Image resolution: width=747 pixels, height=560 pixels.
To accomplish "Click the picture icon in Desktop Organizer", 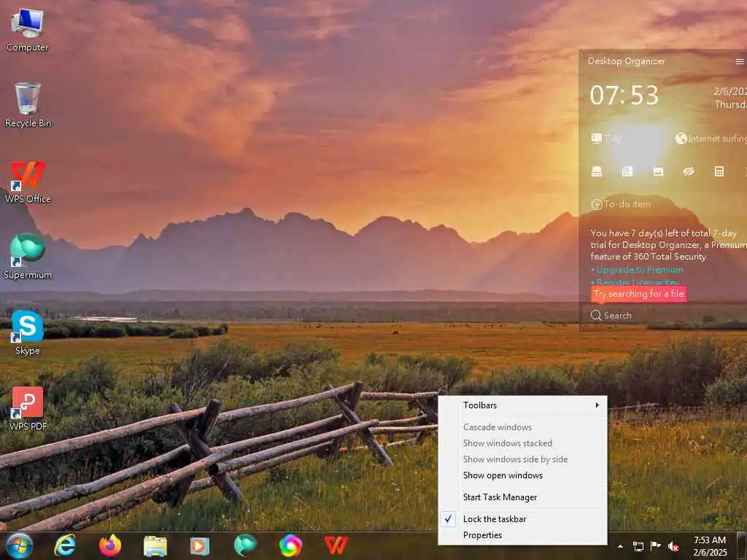I will [x=658, y=171].
